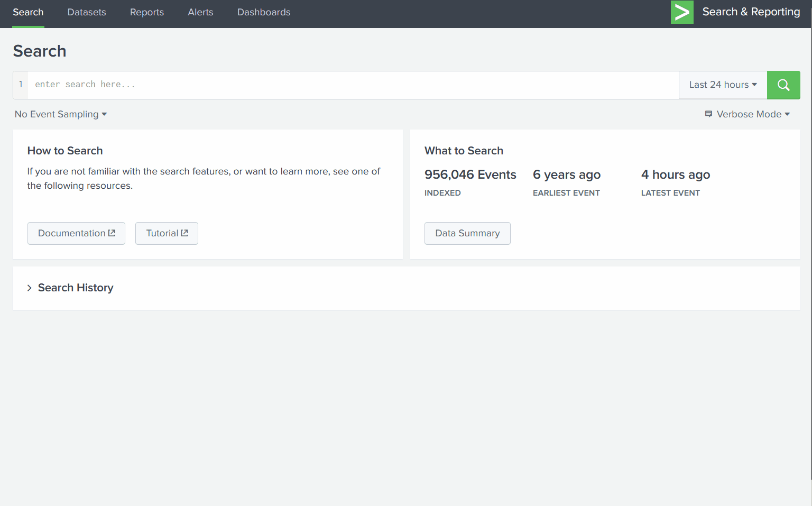Select the Search navigation item
The height and width of the screenshot is (506, 812).
(x=28, y=12)
